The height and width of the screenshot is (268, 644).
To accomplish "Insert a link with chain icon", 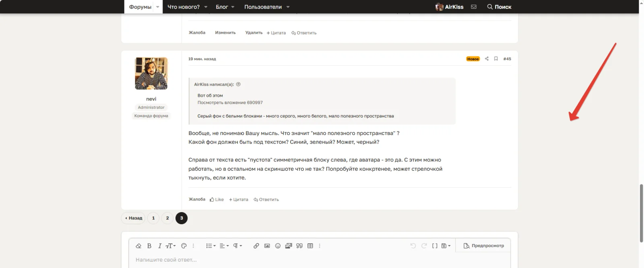I will coord(256,246).
